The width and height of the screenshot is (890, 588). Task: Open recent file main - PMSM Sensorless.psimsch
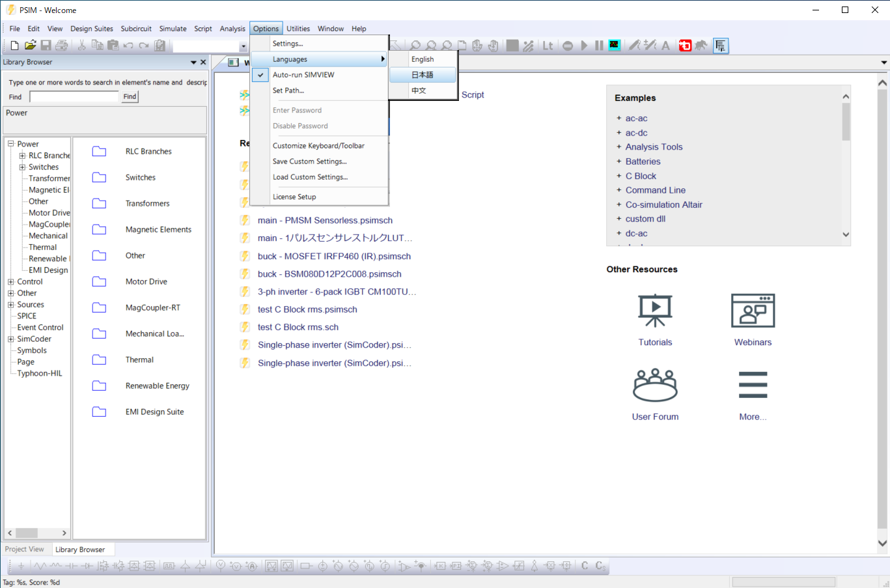[325, 221]
